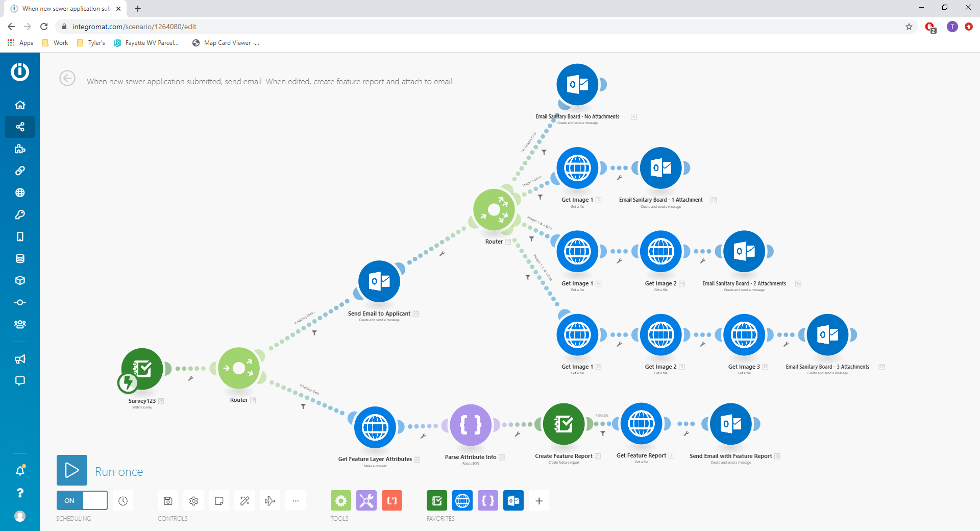Open Email Sanitary Board - 3 Attachments module
The height and width of the screenshot is (531, 980).
point(828,335)
